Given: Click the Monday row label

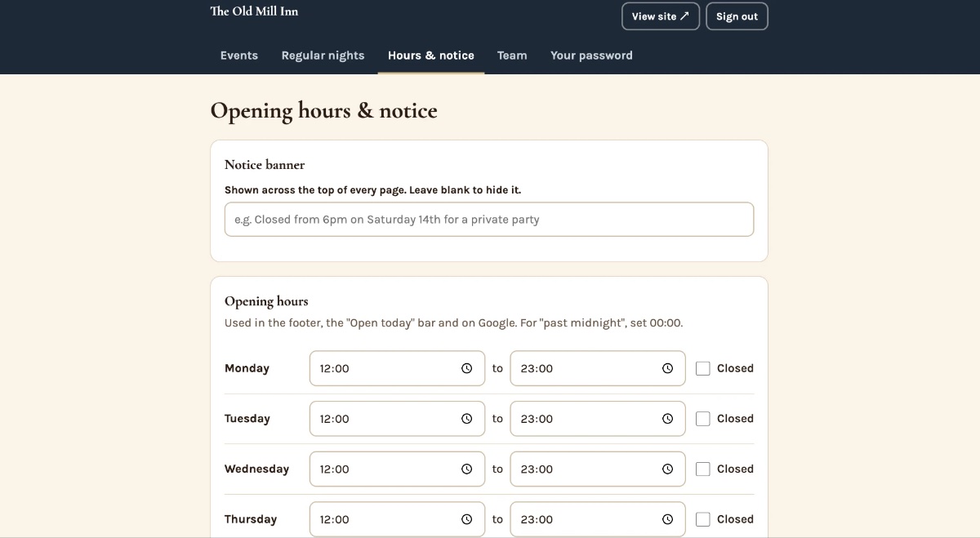Looking at the screenshot, I should [247, 368].
